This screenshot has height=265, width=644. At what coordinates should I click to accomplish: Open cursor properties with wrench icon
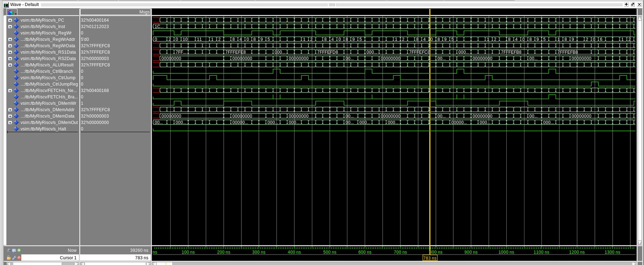[14, 258]
